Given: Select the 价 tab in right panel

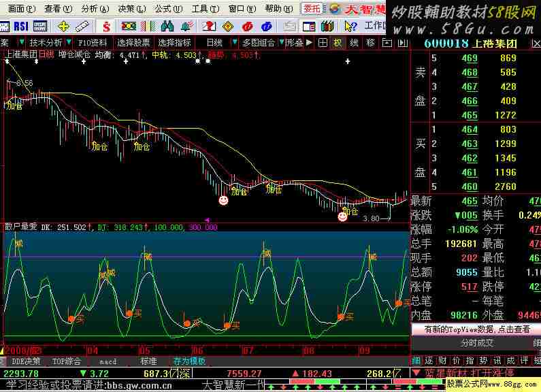Looking at the screenshot, I should coord(456,361).
